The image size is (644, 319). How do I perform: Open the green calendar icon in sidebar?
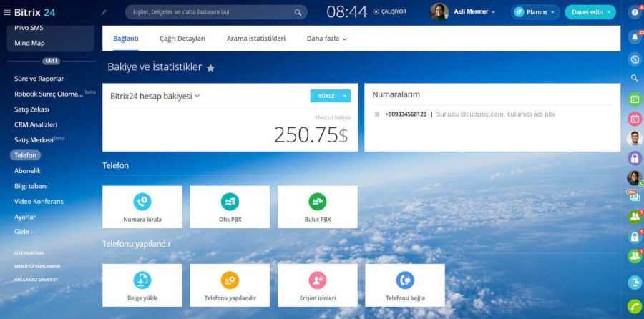(x=635, y=99)
